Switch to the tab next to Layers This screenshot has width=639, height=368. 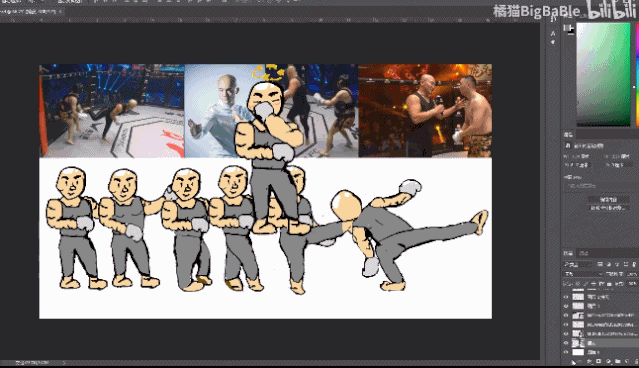coord(584,253)
